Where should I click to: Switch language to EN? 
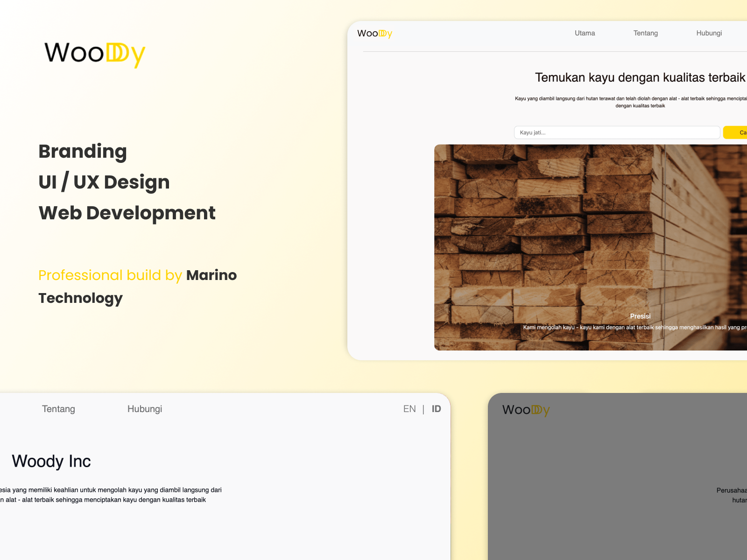coord(410,409)
